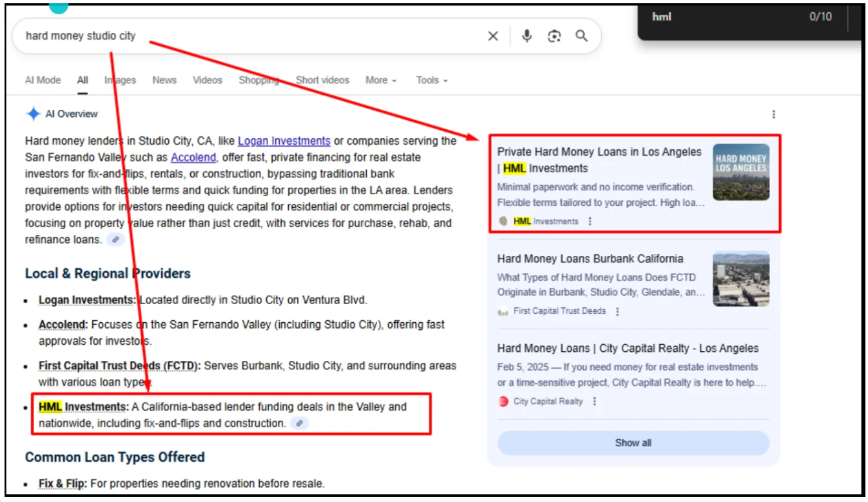This screenshot has height=502, width=868.
Task: Open Google Lens camera search icon
Action: tap(554, 36)
